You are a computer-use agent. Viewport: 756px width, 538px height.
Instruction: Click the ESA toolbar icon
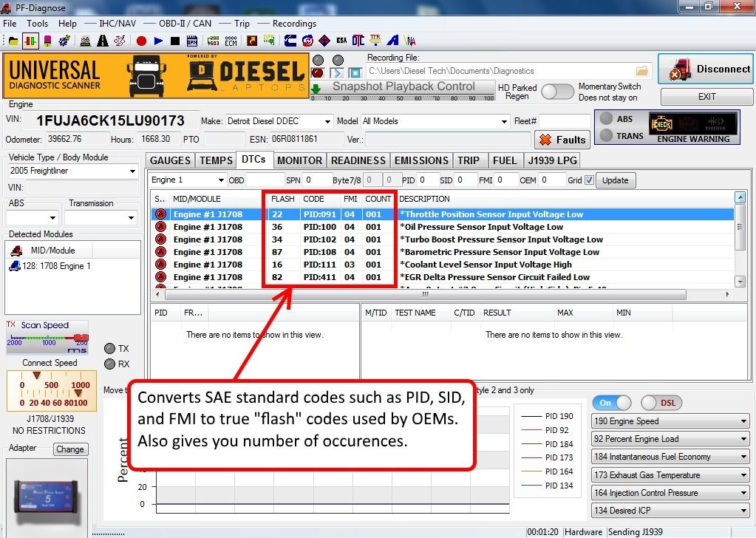[341, 41]
